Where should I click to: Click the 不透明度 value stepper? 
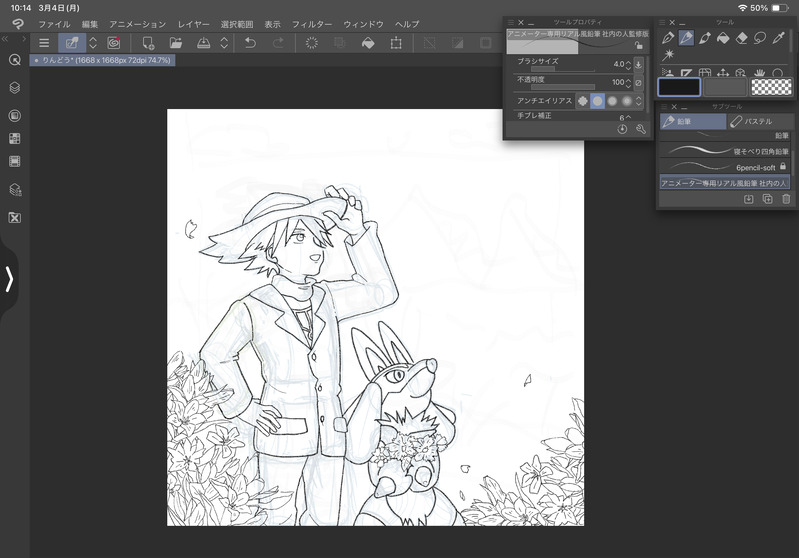tap(628, 83)
